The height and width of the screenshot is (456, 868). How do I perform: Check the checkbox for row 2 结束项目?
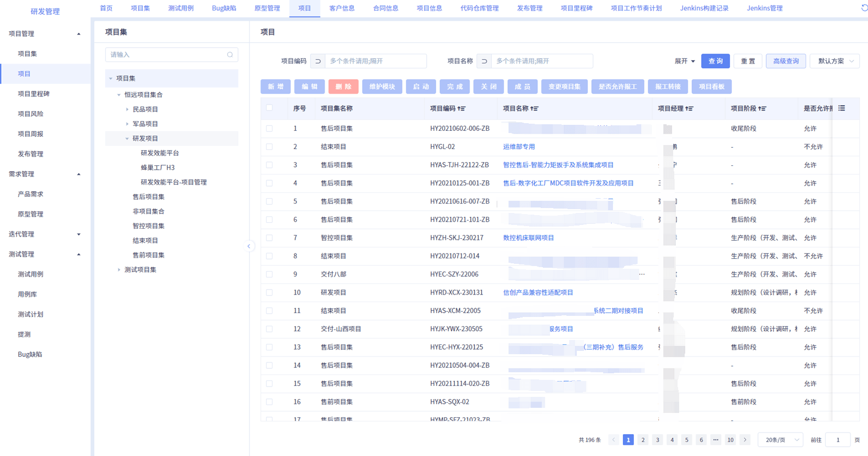(x=269, y=147)
